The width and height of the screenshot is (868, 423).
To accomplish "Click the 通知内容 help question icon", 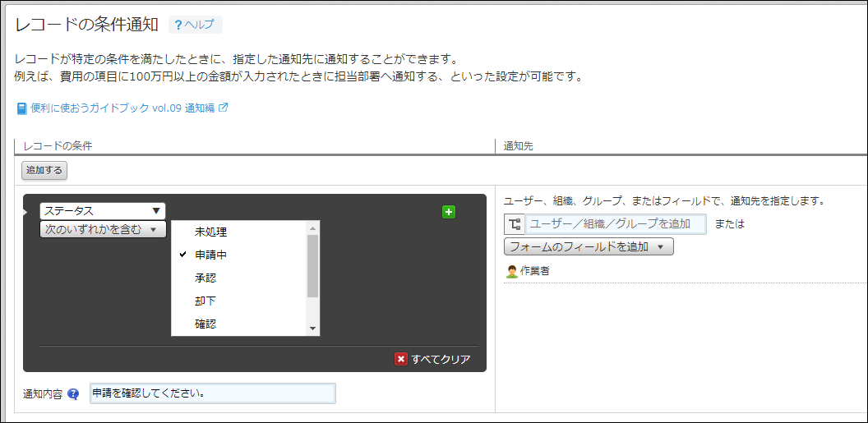I will (73, 394).
